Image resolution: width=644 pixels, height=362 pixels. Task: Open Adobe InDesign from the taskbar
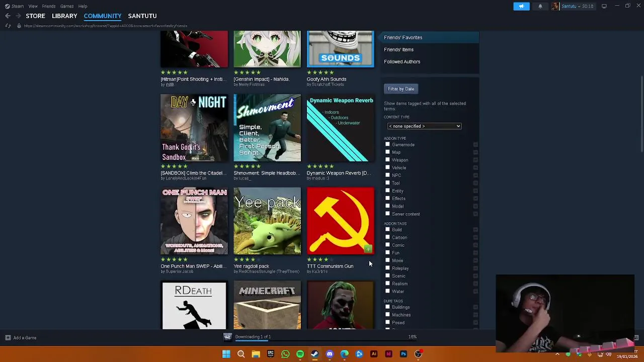[x=388, y=354]
